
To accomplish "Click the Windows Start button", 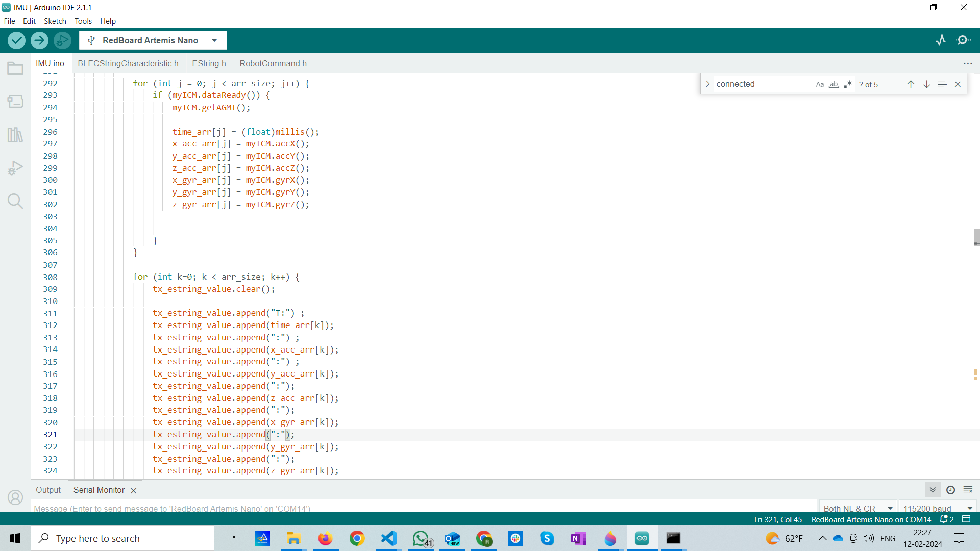I will (15, 538).
